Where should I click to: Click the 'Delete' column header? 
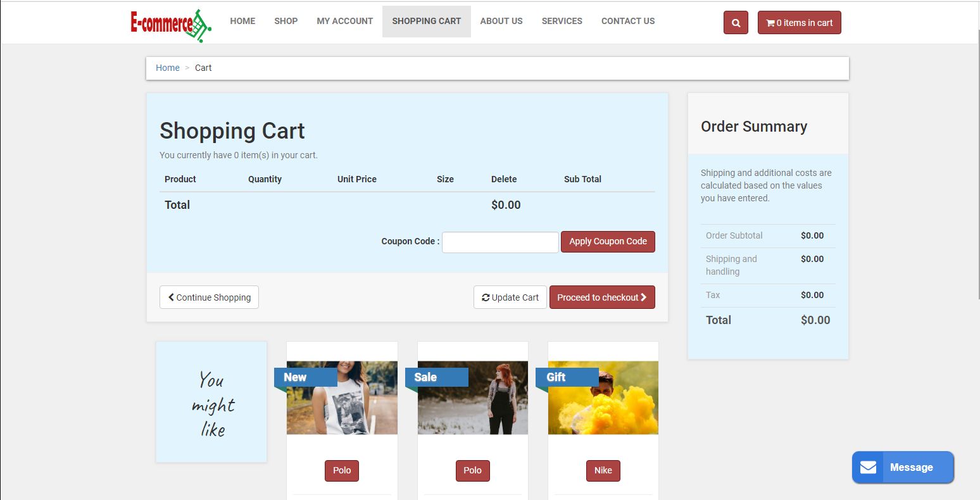pos(504,179)
